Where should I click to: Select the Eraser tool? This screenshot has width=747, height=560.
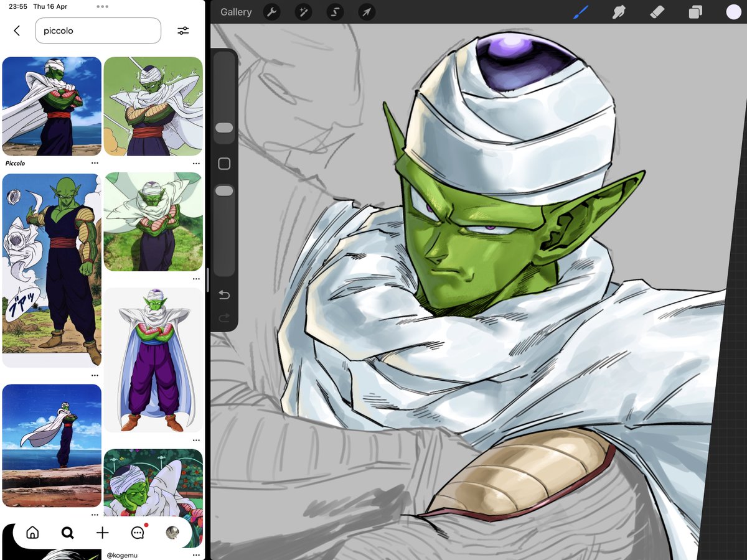(x=657, y=12)
